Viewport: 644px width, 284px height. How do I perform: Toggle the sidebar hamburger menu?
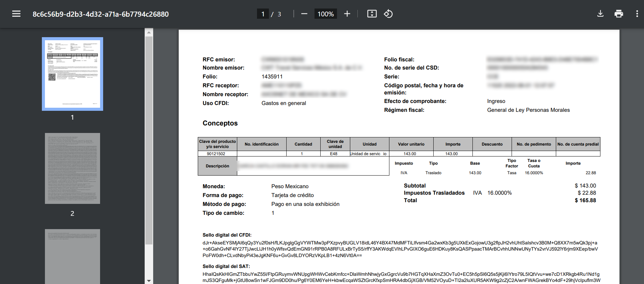pos(16,14)
